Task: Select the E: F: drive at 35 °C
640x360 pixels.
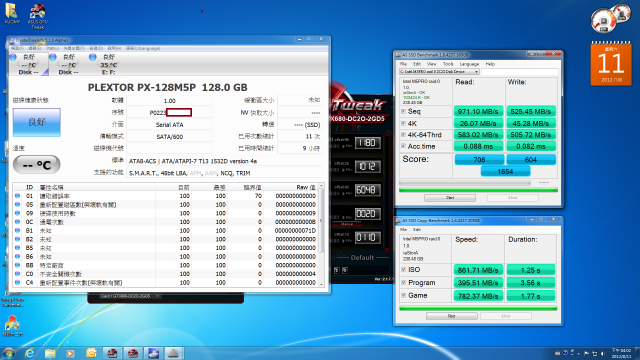Action: click(108, 64)
